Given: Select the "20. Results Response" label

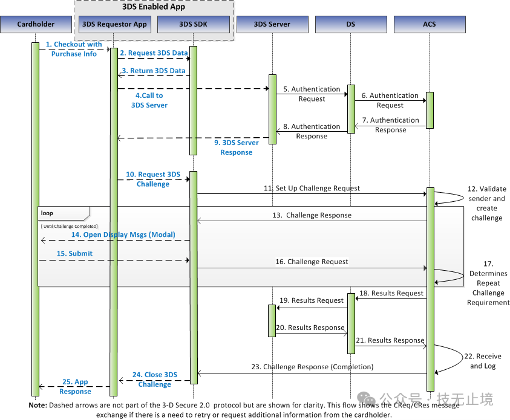Looking at the screenshot, I should (310, 328).
